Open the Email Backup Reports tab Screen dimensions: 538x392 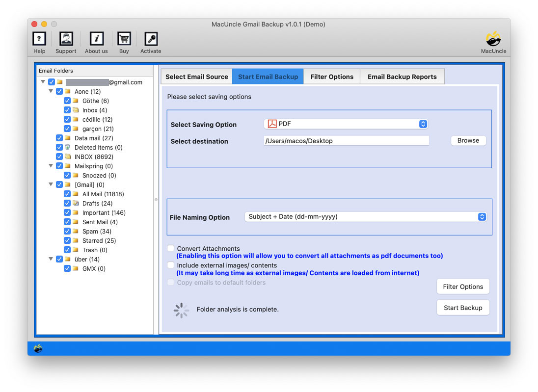click(x=402, y=77)
